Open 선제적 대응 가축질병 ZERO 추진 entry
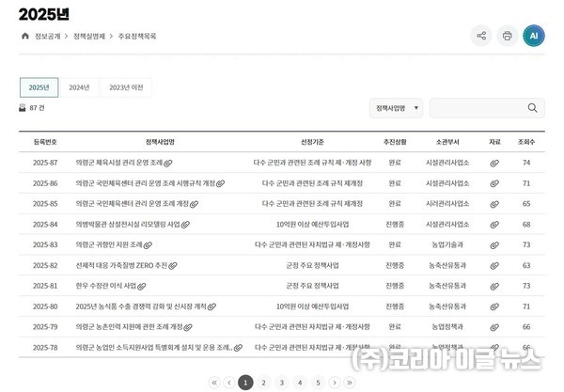 121,265
